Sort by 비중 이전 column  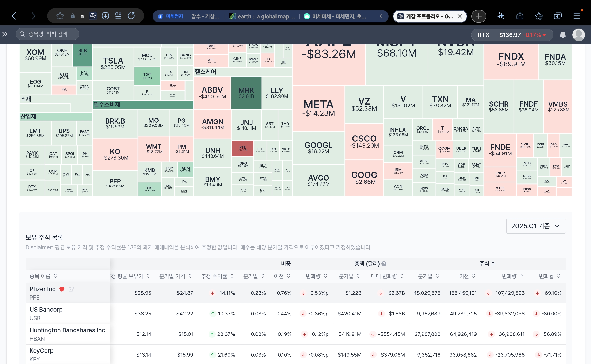[282, 276]
